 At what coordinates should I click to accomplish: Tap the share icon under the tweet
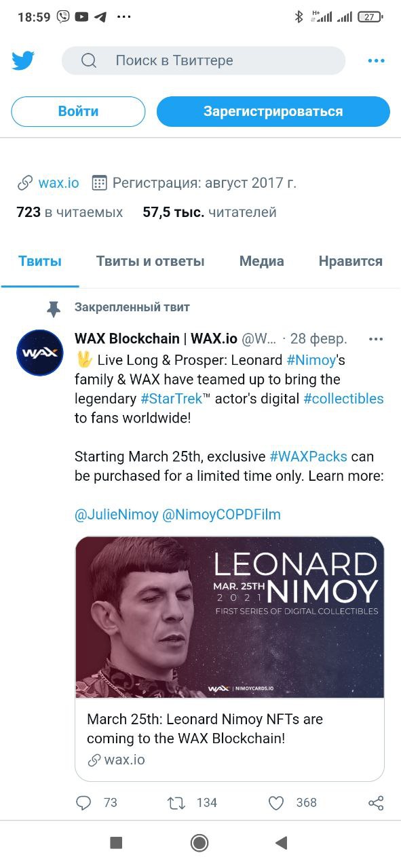[376, 803]
